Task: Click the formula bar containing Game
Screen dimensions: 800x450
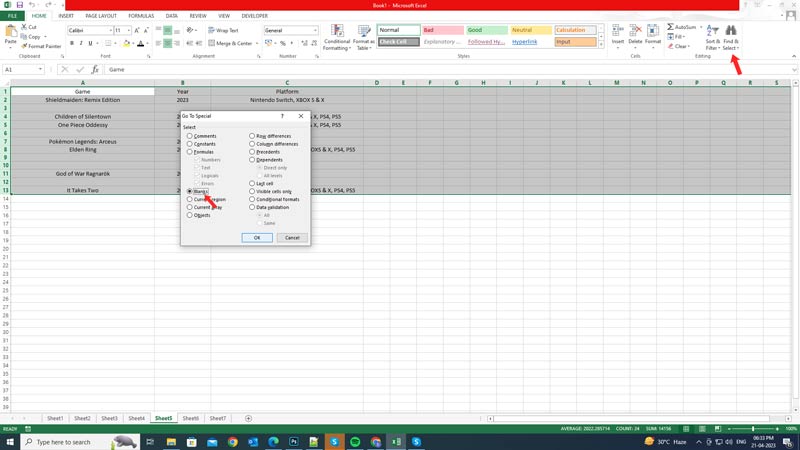Action: (449, 69)
